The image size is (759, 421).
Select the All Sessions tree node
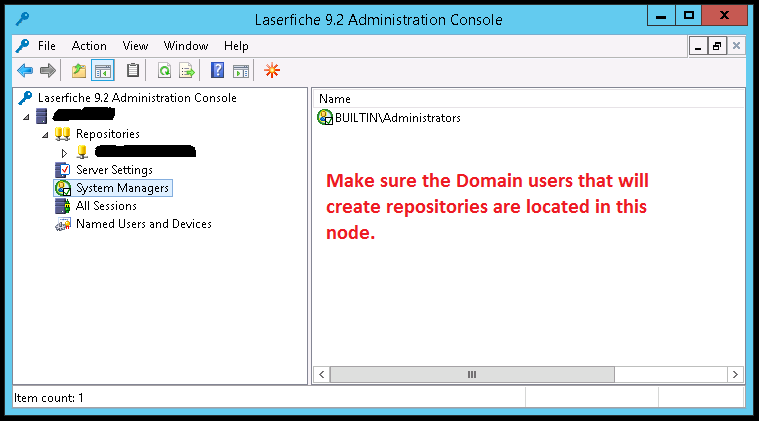click(x=106, y=206)
